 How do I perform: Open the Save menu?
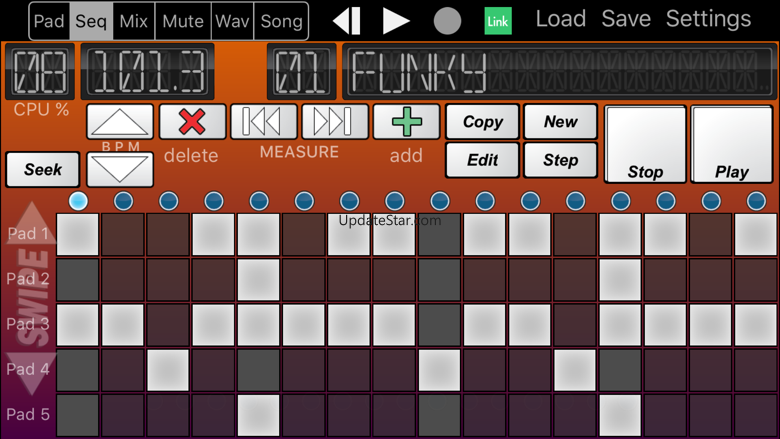tap(626, 19)
